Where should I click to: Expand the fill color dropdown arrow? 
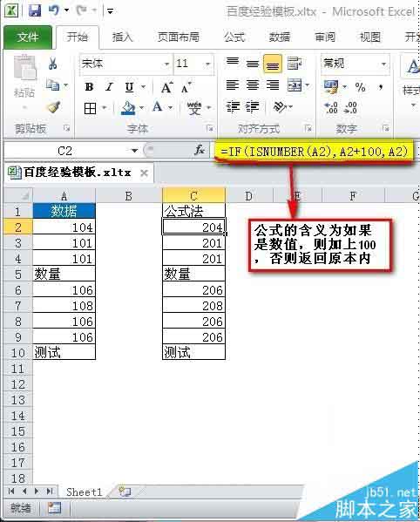141,108
